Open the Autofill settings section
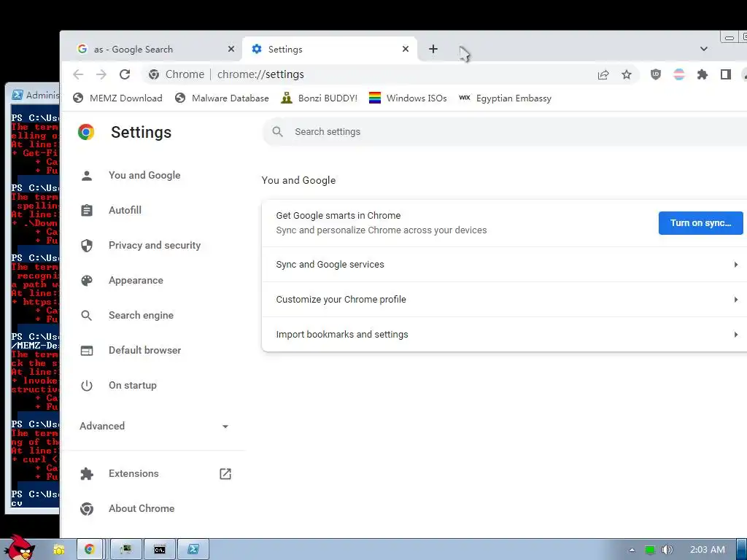 (125, 210)
